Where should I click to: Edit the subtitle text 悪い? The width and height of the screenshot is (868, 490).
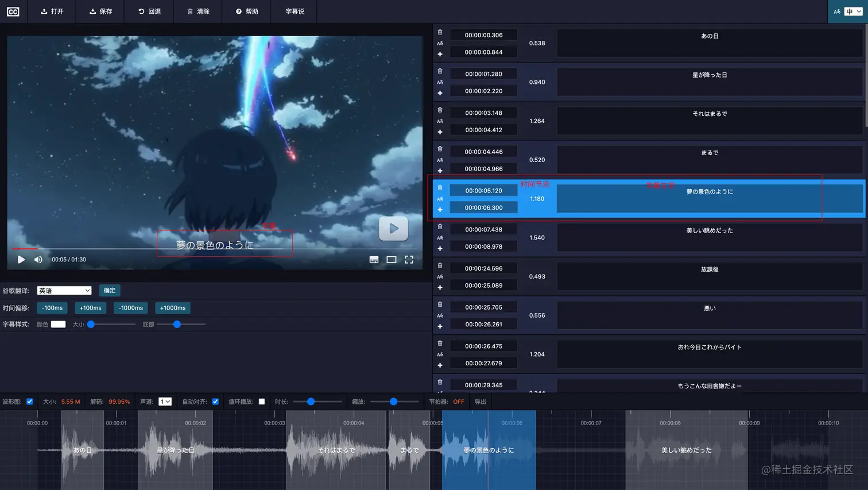click(x=710, y=315)
